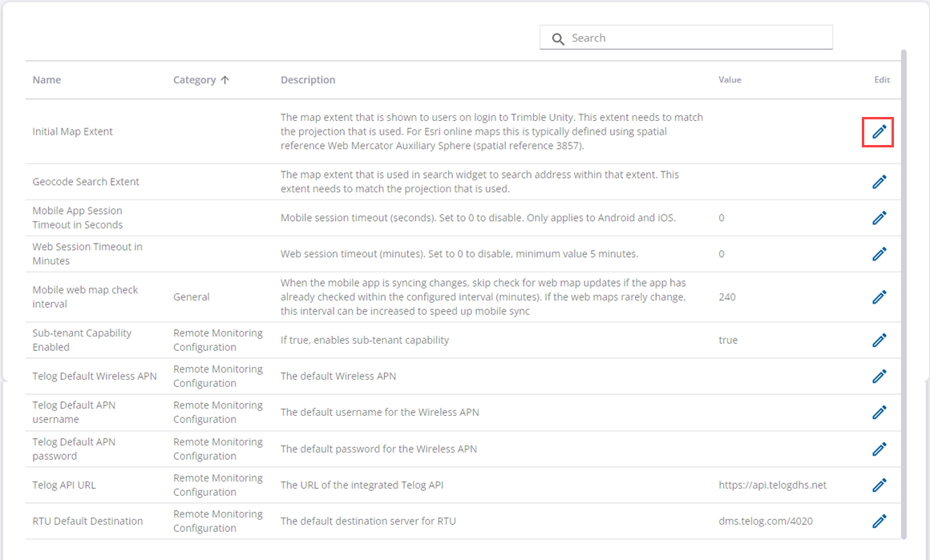Click the Value column header
930x560 pixels.
click(x=730, y=80)
